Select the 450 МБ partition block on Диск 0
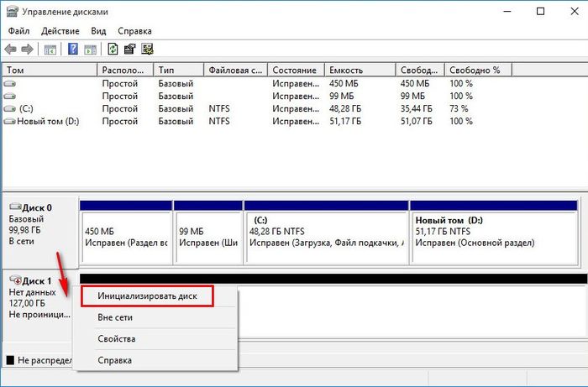588x387 pixels. click(x=126, y=233)
